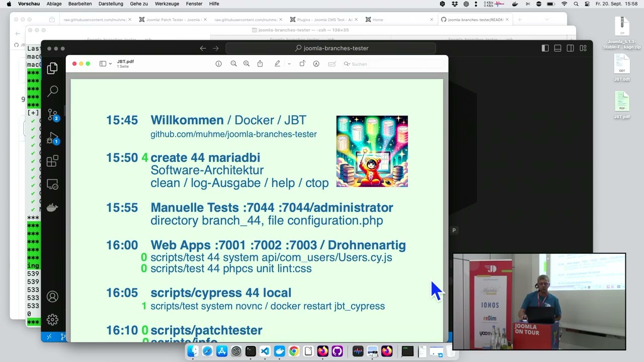Open the Docker view in VS Code

(52, 207)
